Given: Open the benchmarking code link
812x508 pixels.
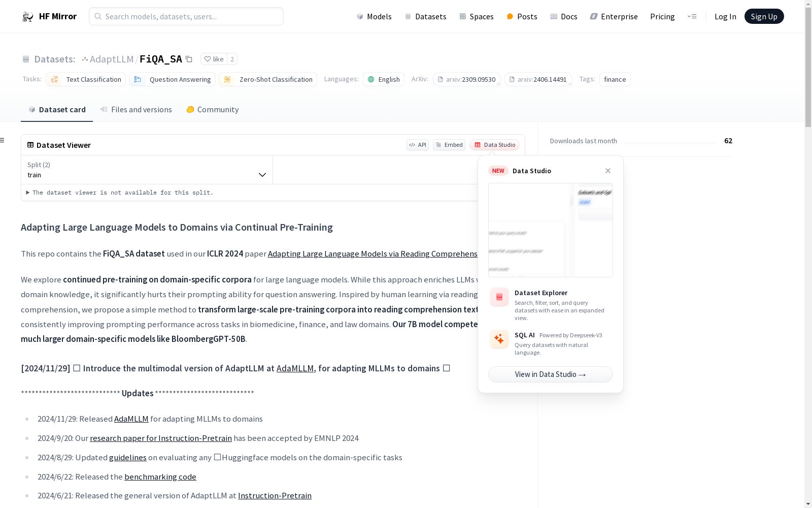Looking at the screenshot, I should click(x=160, y=477).
